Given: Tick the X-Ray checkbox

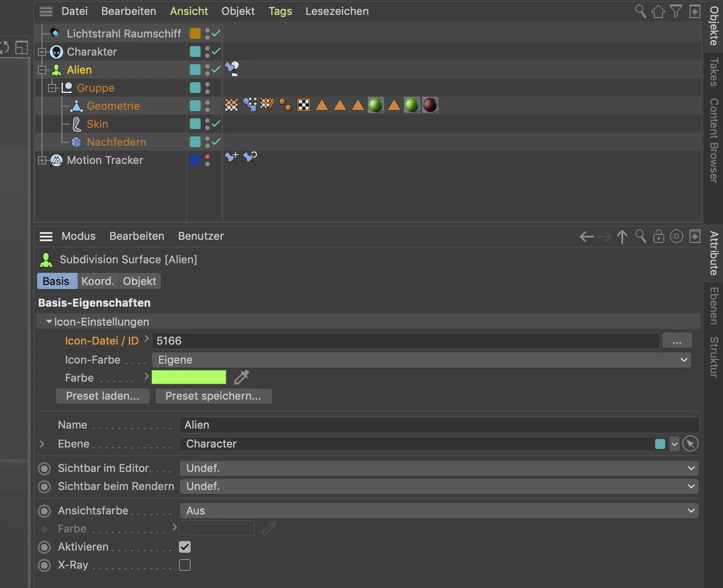Looking at the screenshot, I should pyautogui.click(x=185, y=565).
